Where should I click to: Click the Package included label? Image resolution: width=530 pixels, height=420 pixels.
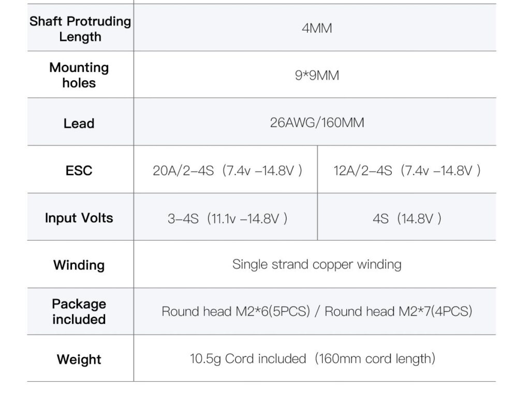pos(79,311)
